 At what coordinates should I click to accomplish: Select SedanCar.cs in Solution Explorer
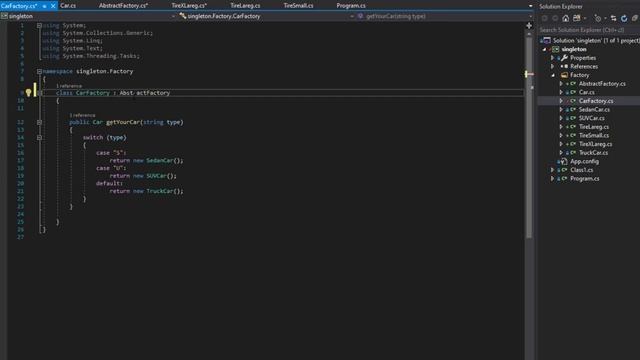coord(594,109)
